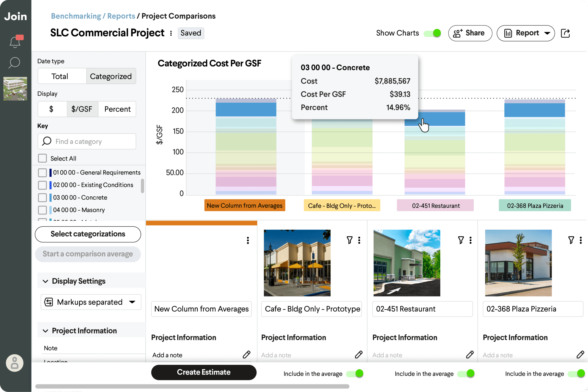Open the kebab menu on New Column from Averages
Viewport: 588px width, 392px height.
click(x=248, y=240)
